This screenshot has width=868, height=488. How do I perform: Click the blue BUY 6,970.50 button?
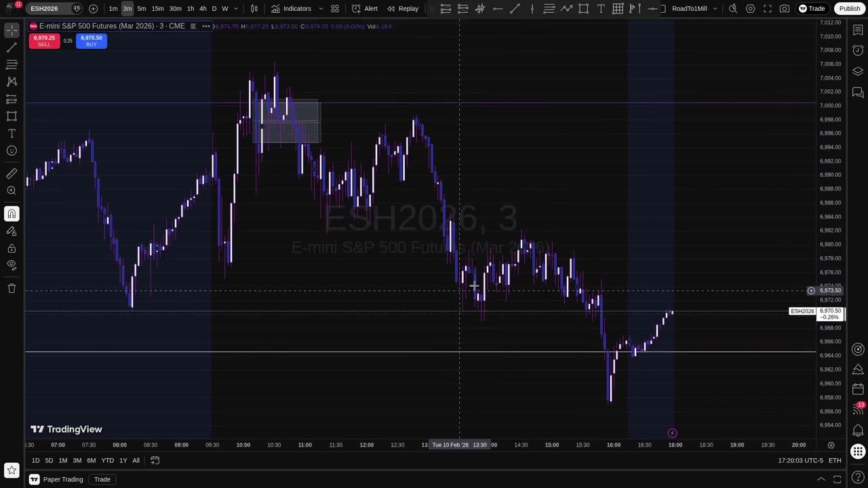coord(91,41)
